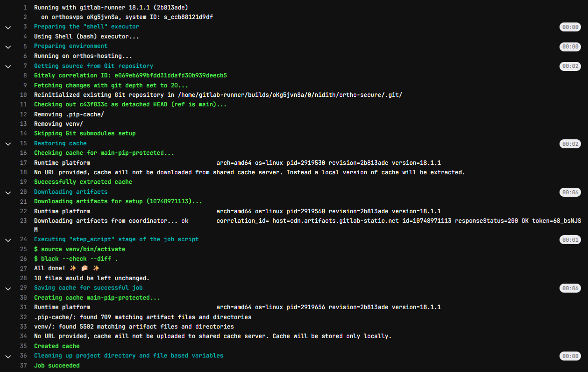Open line number 10 link
Screen dimensions: 588x372
(23, 95)
